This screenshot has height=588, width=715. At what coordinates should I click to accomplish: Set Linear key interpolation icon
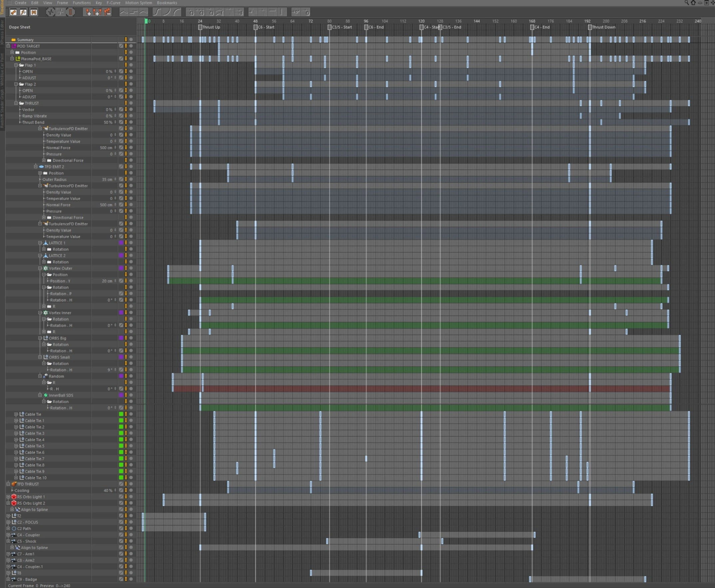[x=124, y=12]
